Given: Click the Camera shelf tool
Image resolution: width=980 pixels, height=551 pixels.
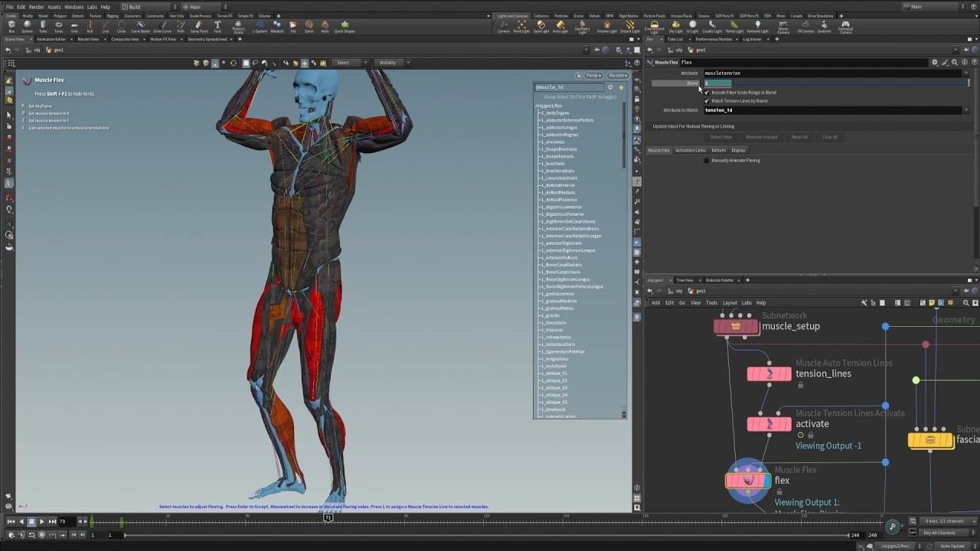Looking at the screenshot, I should pyautogui.click(x=503, y=26).
